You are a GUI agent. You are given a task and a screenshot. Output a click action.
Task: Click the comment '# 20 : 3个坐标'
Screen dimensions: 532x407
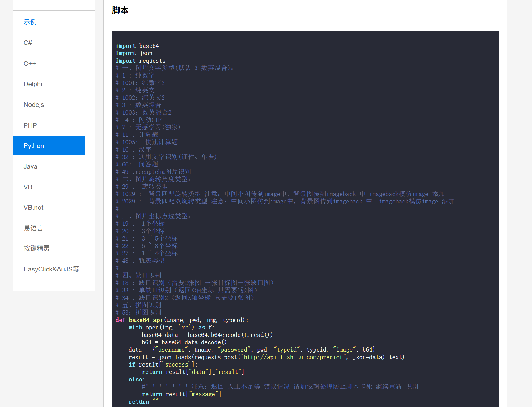[x=140, y=231]
